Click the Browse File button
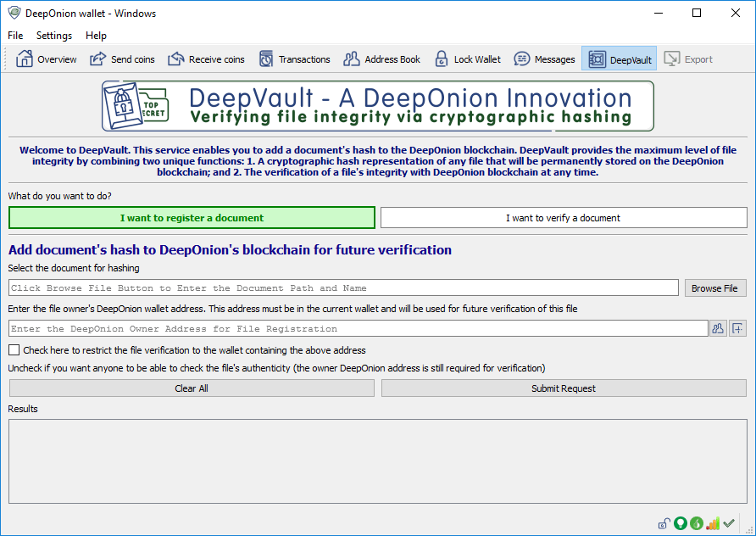756x536 pixels. click(715, 288)
